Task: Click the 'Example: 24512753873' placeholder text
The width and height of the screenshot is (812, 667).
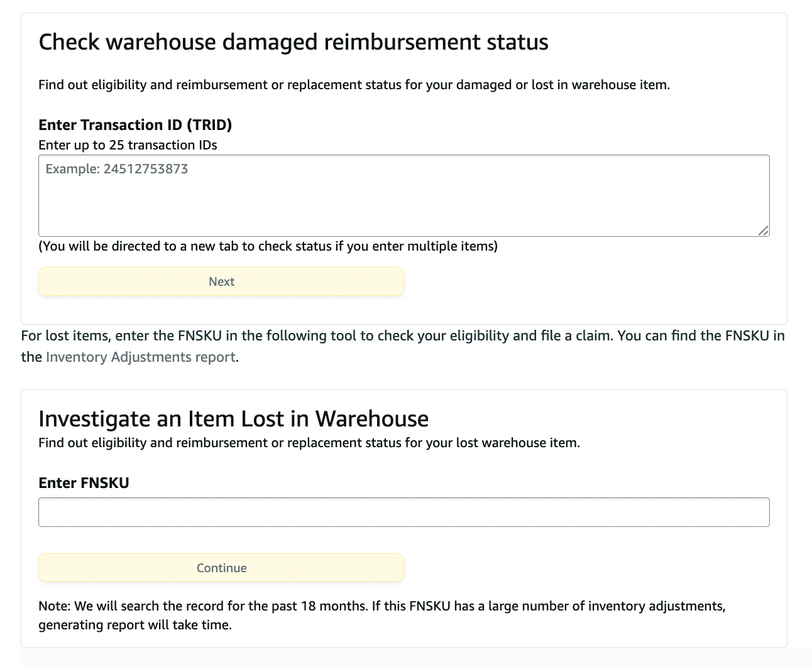Action: click(117, 169)
